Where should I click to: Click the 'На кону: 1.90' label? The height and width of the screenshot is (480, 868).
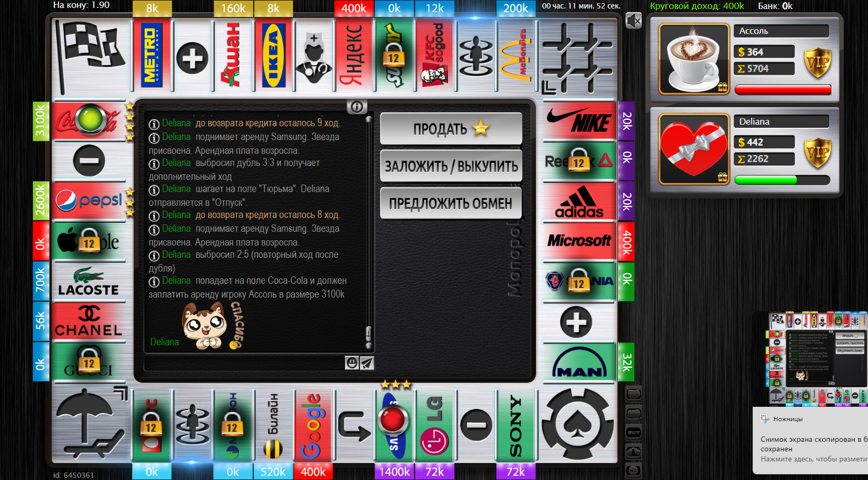(81, 5)
